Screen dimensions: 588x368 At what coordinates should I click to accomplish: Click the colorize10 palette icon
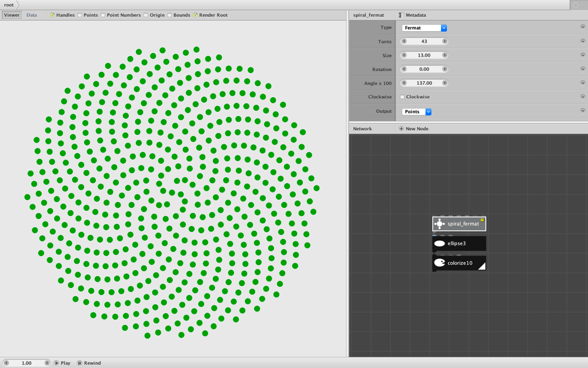point(439,263)
